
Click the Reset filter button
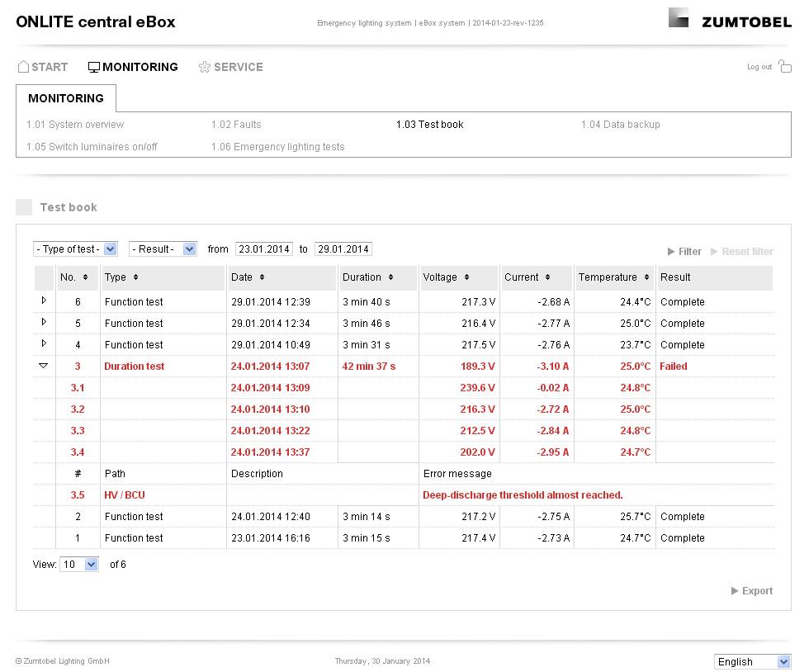click(x=742, y=251)
